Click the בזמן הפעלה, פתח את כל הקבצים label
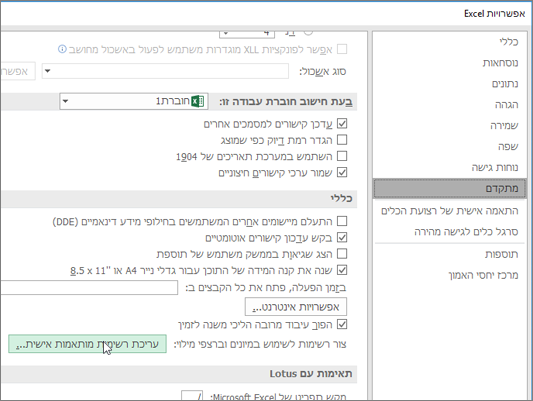The image size is (533, 401). [x=266, y=288]
